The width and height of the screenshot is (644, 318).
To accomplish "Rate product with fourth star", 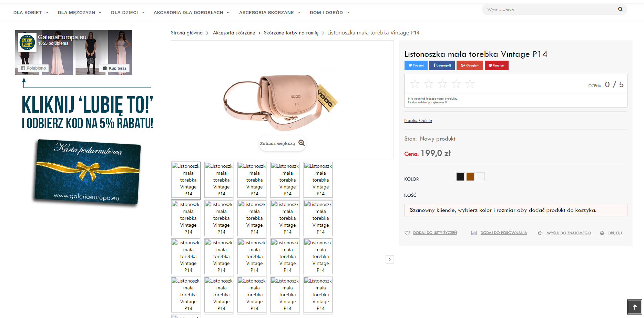I will pos(456,84).
